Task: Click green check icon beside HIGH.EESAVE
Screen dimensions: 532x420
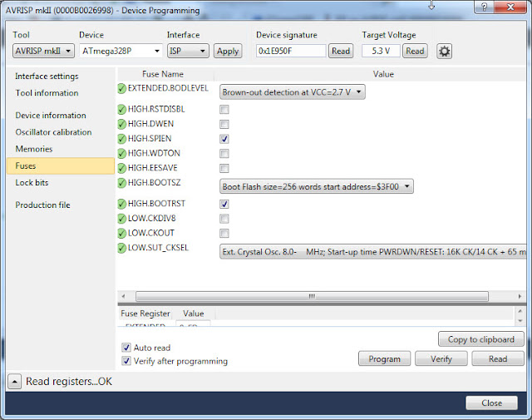Action: click(x=122, y=168)
